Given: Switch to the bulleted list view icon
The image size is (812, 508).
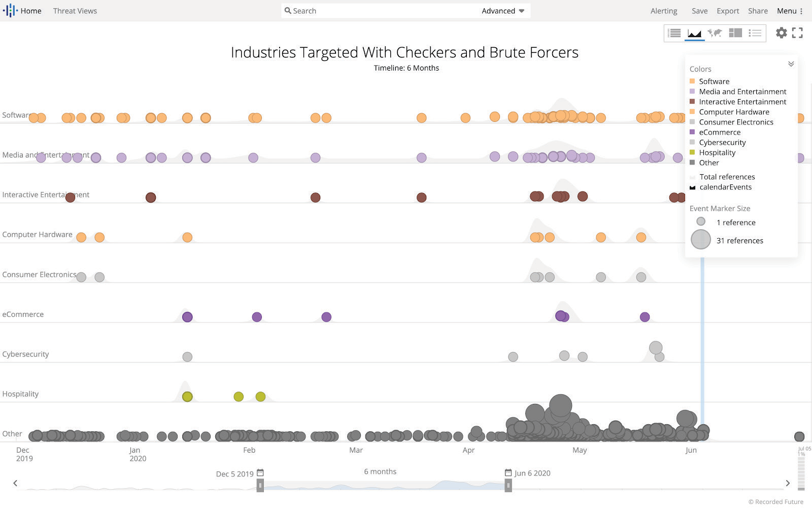Looking at the screenshot, I should point(755,33).
